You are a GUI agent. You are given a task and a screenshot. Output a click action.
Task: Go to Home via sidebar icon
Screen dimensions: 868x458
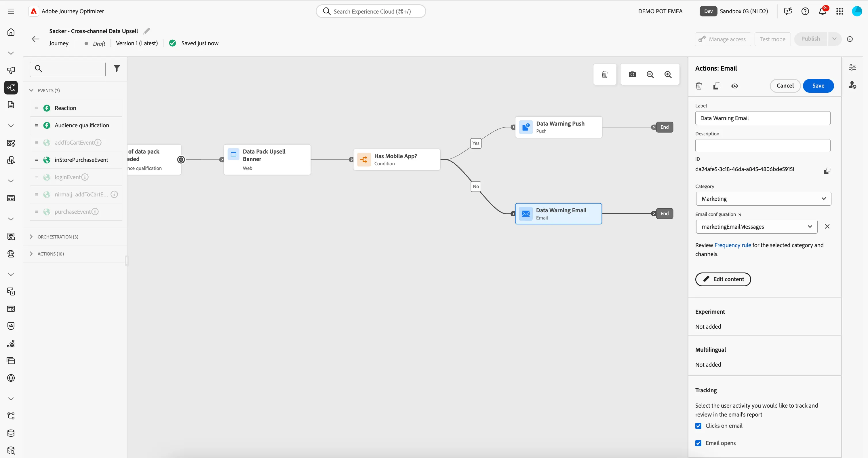click(x=11, y=32)
